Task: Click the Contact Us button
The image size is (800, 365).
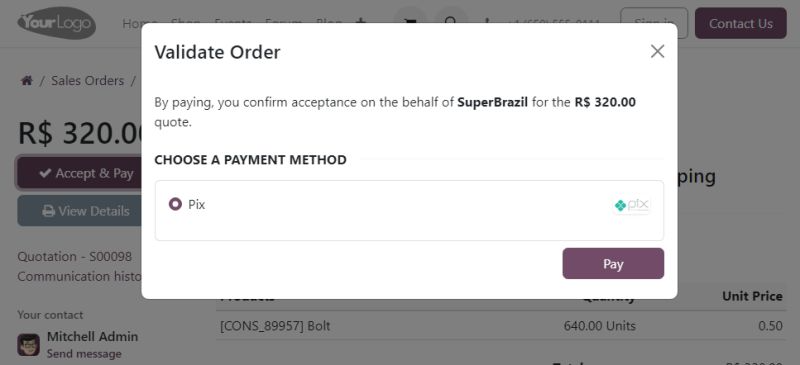Action: tap(741, 23)
